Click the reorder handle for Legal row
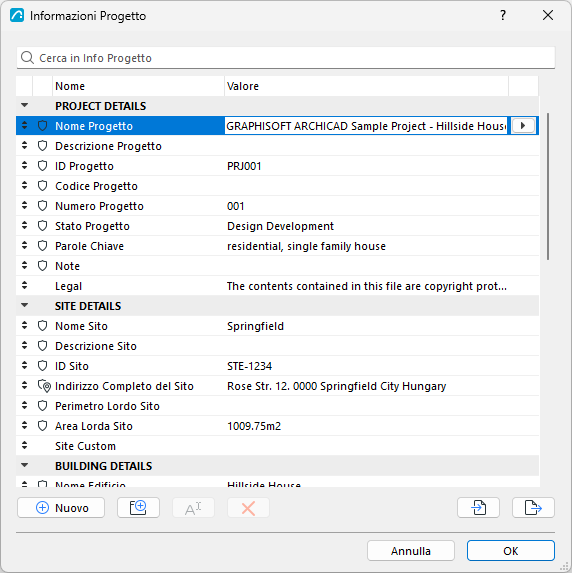Viewport: 572px width, 573px height. [x=24, y=285]
